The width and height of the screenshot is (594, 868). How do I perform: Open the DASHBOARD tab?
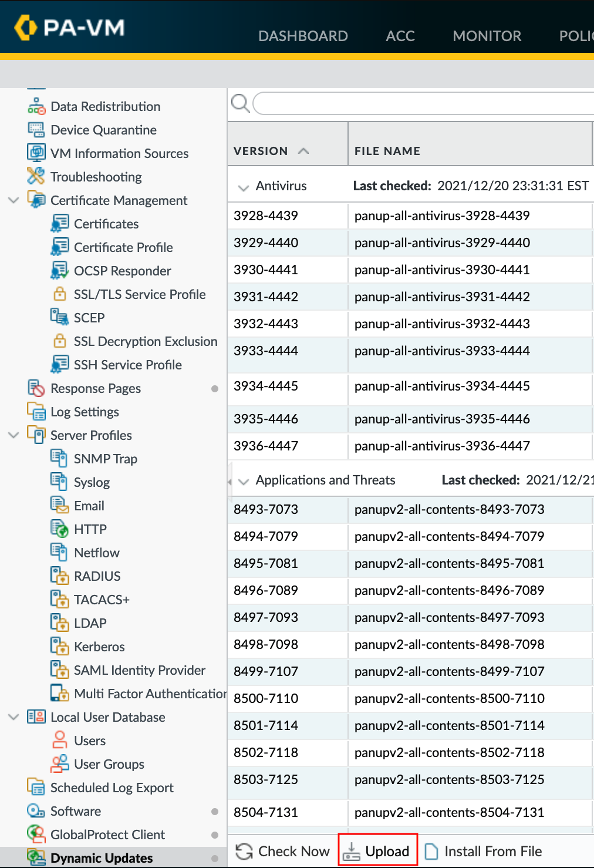click(303, 36)
